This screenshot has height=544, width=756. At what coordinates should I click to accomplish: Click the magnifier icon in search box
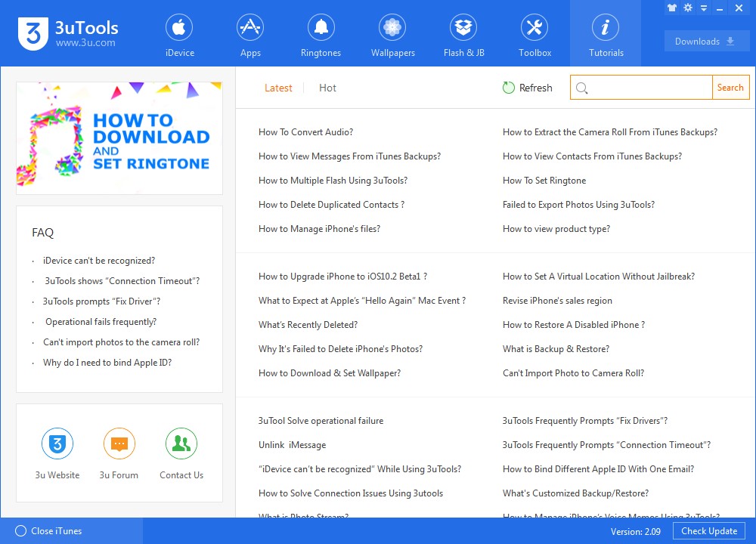pos(582,88)
